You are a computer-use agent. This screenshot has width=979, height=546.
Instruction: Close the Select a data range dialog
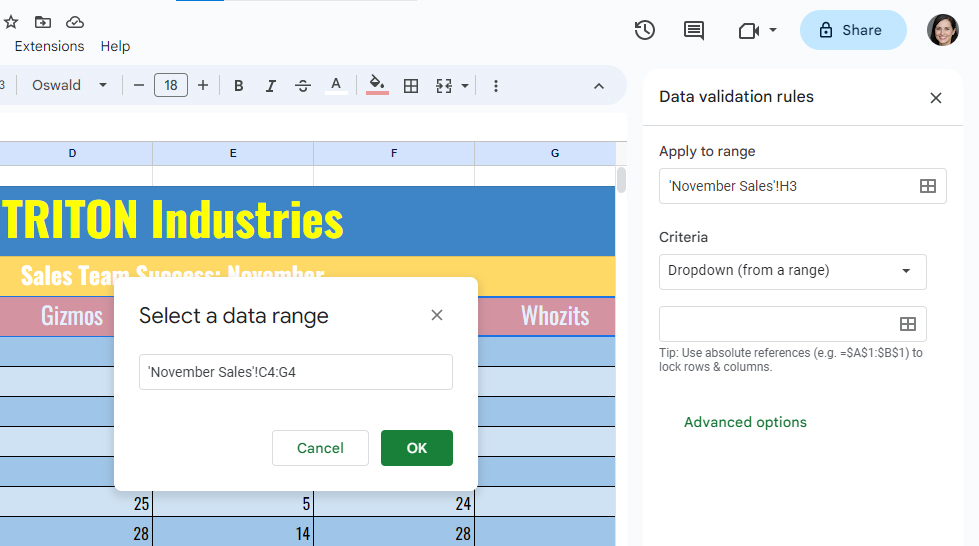pos(437,315)
